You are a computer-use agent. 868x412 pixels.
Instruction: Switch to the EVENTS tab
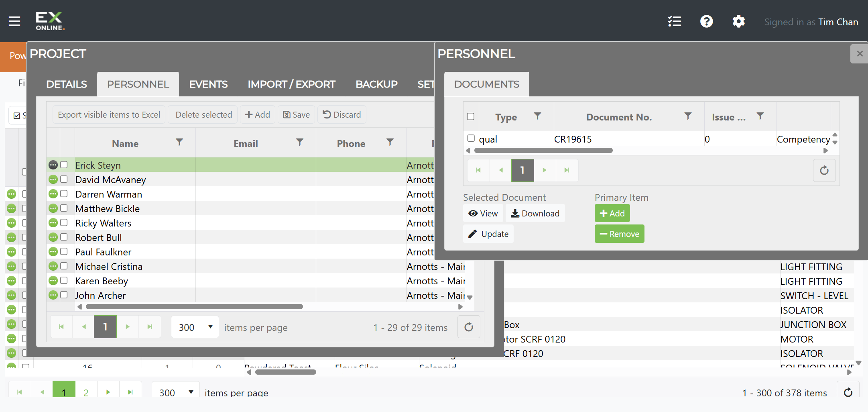point(208,84)
